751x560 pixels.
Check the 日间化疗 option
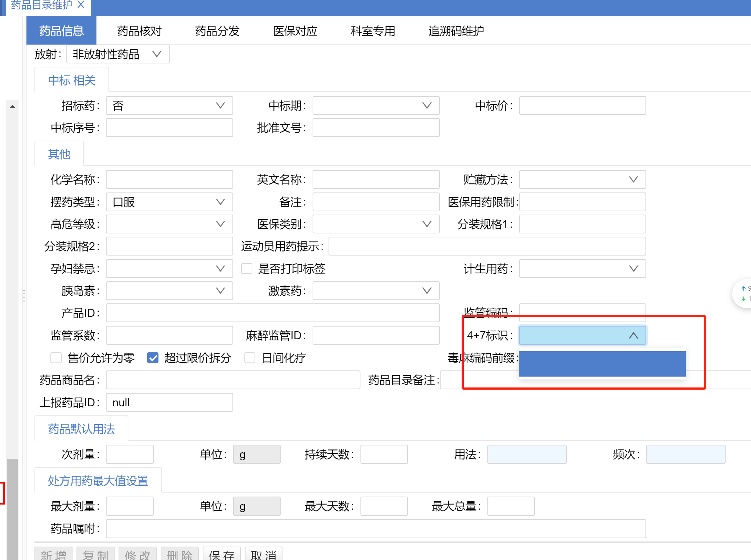pyautogui.click(x=250, y=358)
